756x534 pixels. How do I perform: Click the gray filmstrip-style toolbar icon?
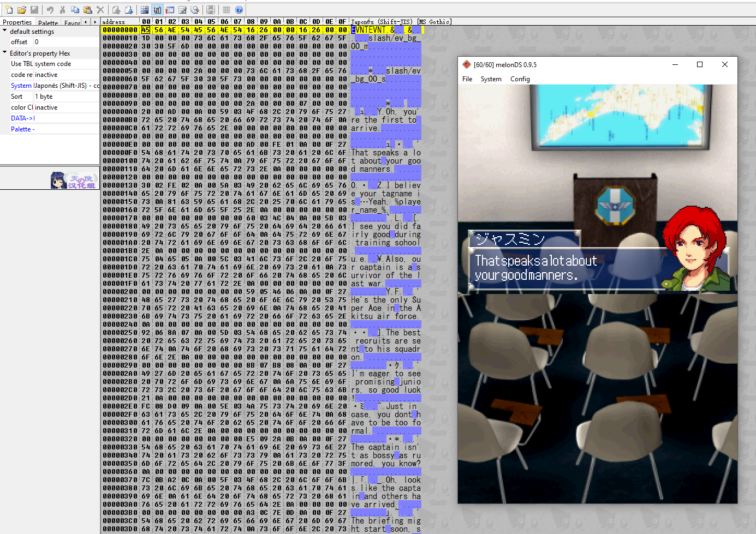pos(211,10)
